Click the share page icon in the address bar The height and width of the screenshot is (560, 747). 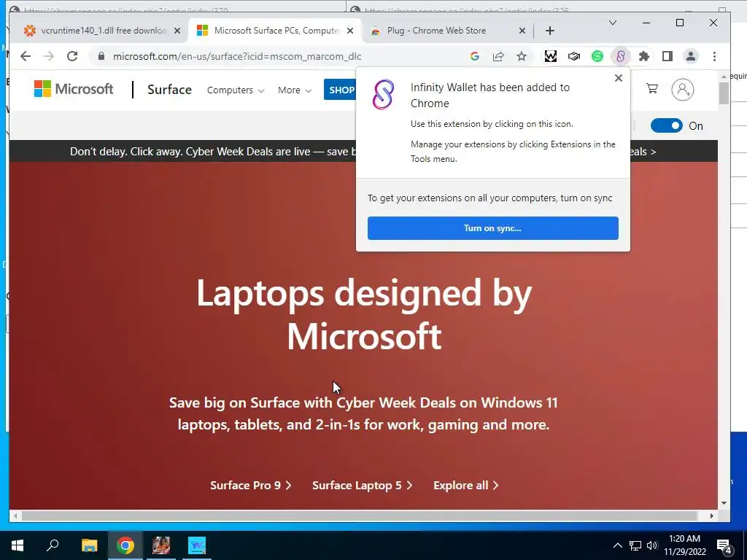coord(498,56)
